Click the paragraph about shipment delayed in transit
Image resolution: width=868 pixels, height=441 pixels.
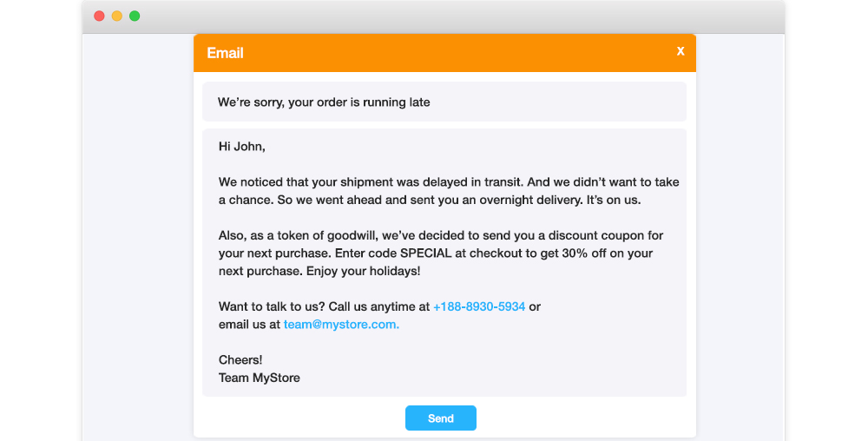(449, 191)
